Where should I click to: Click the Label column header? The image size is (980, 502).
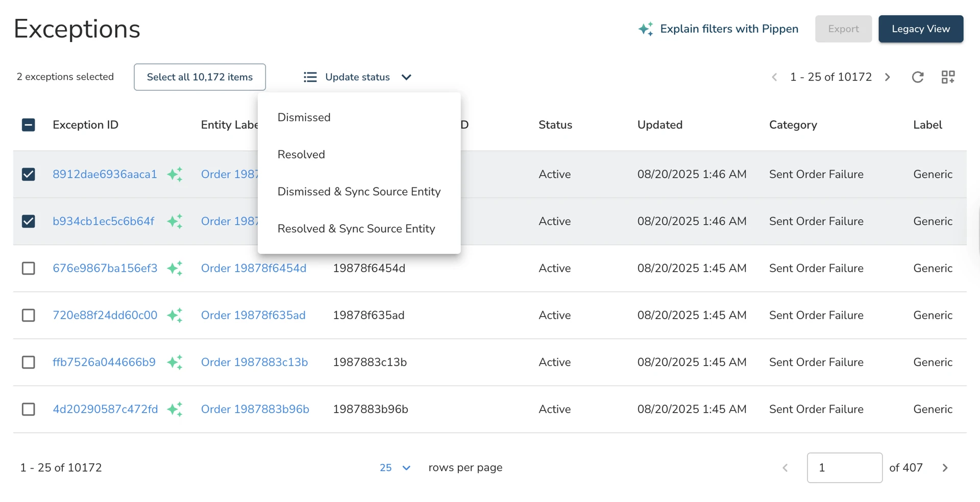tap(927, 125)
